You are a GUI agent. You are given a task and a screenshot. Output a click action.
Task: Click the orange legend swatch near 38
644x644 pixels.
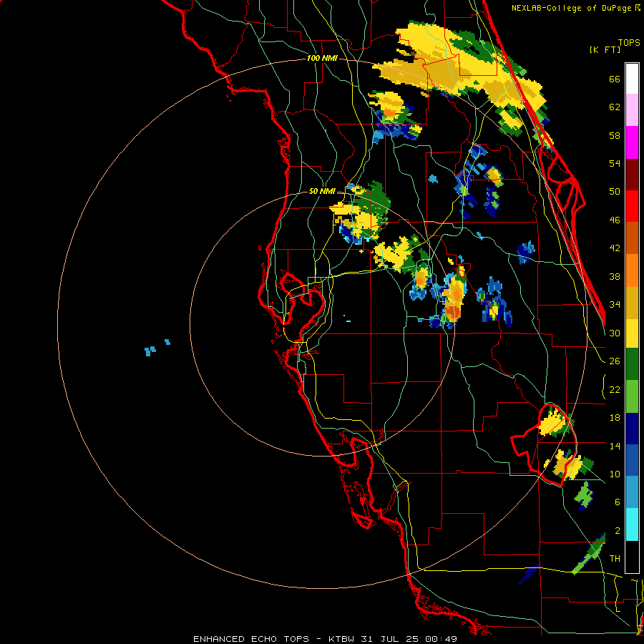(632, 270)
